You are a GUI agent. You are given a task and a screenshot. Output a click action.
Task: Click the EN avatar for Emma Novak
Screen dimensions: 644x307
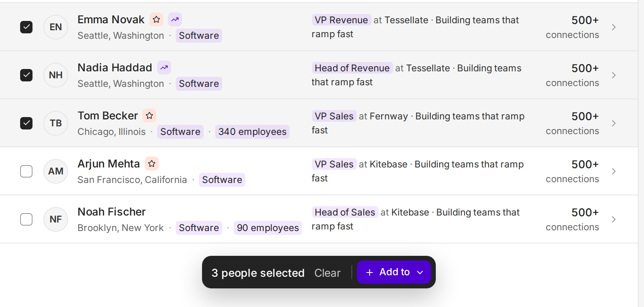click(x=56, y=27)
